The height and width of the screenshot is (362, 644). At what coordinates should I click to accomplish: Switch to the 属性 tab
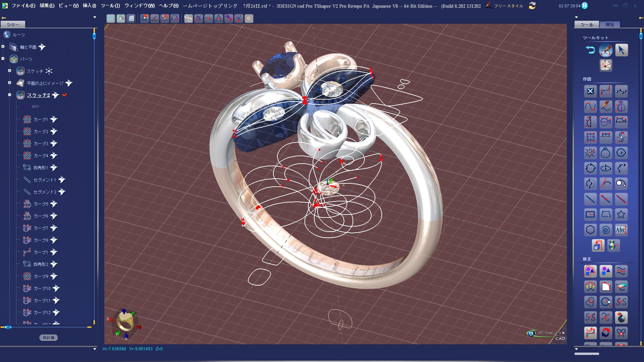[x=610, y=24]
